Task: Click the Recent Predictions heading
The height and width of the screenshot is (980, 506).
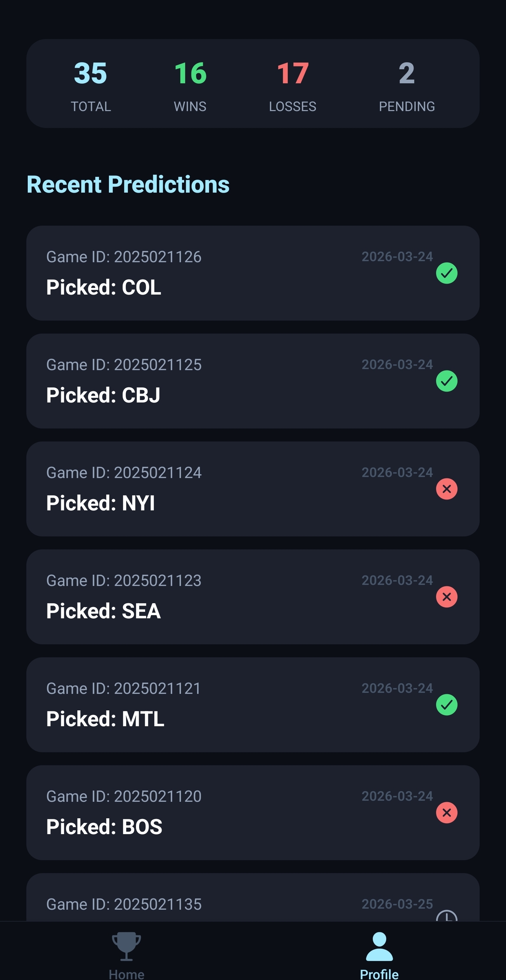Action: pos(128,185)
